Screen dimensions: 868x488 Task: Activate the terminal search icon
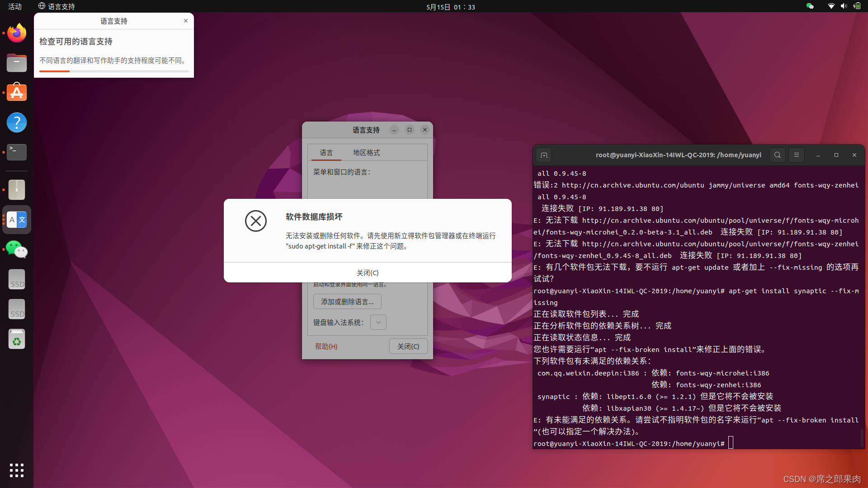[x=777, y=155]
